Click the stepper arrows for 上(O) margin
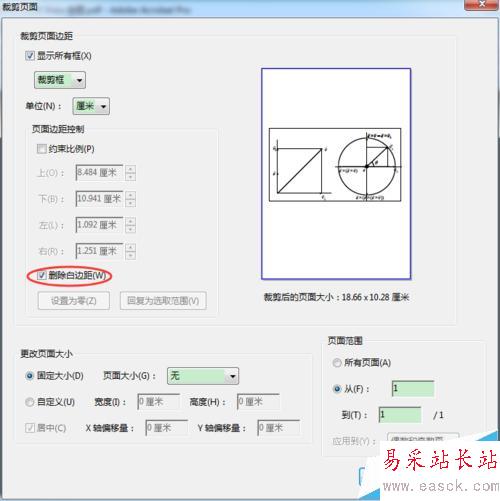Image resolution: width=500 pixels, height=501 pixels. 130,173
